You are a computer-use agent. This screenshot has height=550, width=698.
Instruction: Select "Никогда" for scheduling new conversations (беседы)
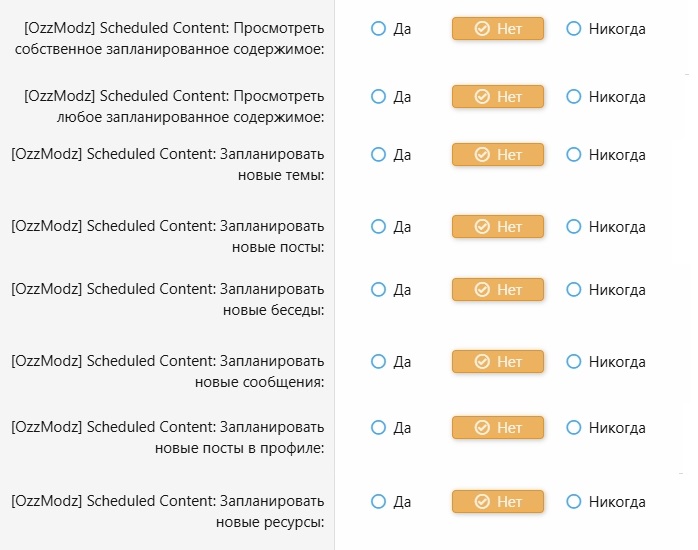[574, 290]
